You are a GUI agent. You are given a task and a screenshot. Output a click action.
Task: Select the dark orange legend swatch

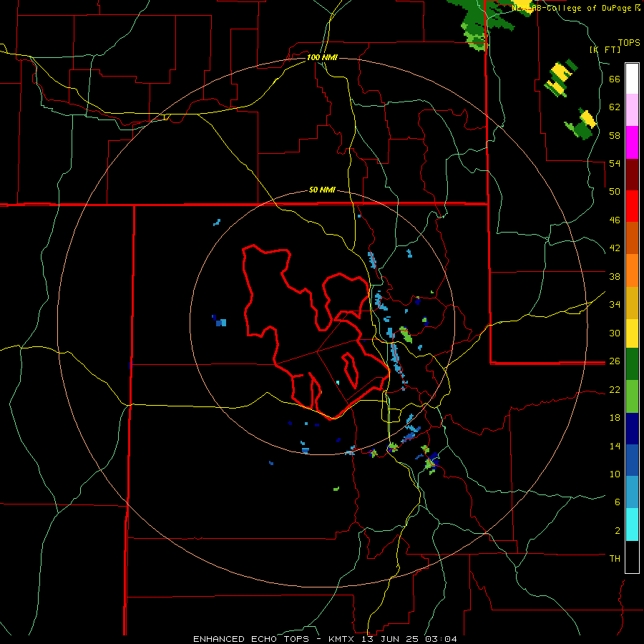(x=632, y=238)
